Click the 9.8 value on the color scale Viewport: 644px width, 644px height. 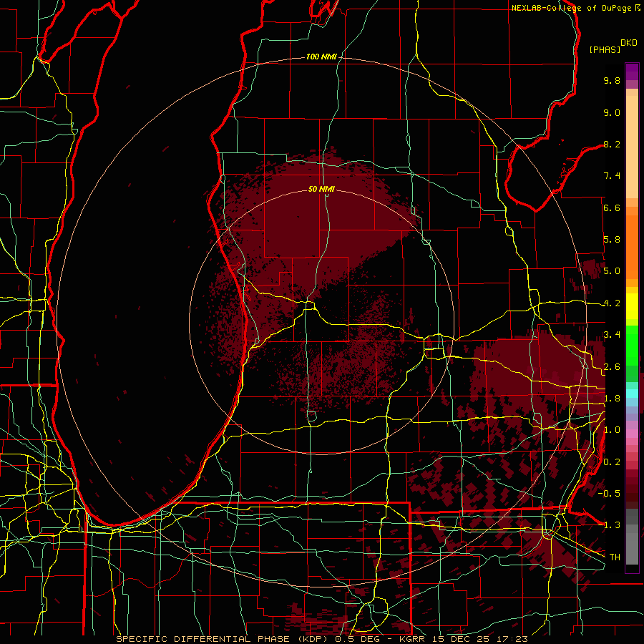[x=612, y=80]
